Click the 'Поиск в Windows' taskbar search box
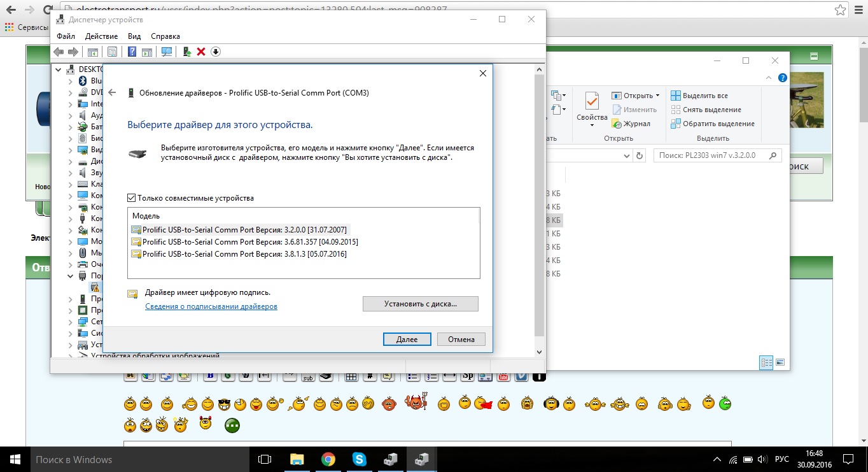Screen dimensions: 868x472 [139, 459]
